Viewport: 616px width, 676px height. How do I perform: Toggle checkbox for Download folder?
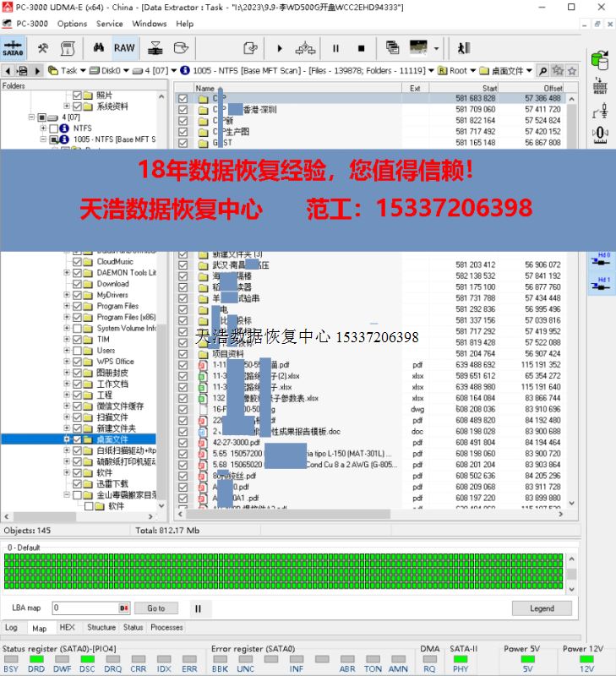pyautogui.click(x=77, y=284)
